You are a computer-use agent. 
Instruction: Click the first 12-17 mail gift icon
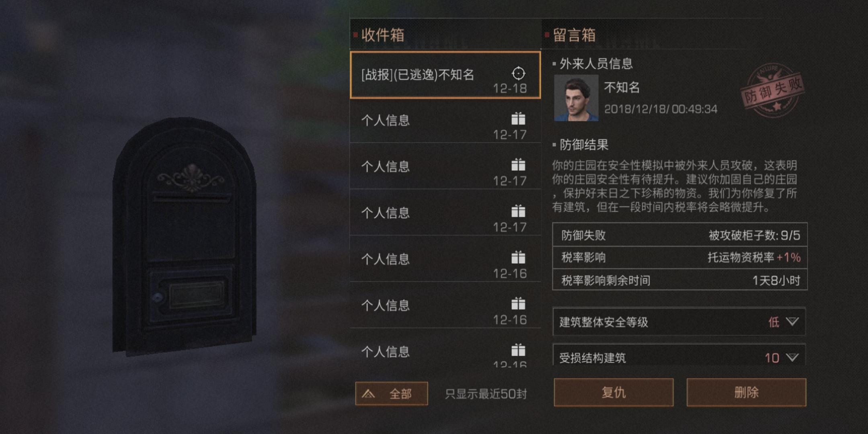click(x=518, y=119)
